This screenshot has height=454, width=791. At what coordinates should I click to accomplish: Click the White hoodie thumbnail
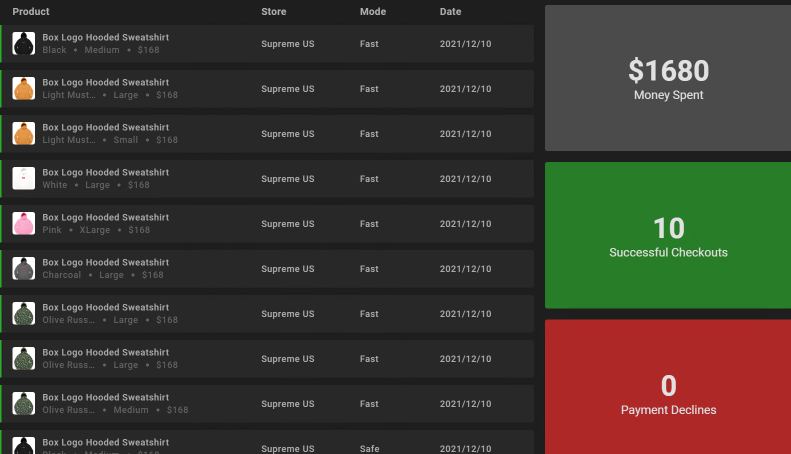[24, 178]
